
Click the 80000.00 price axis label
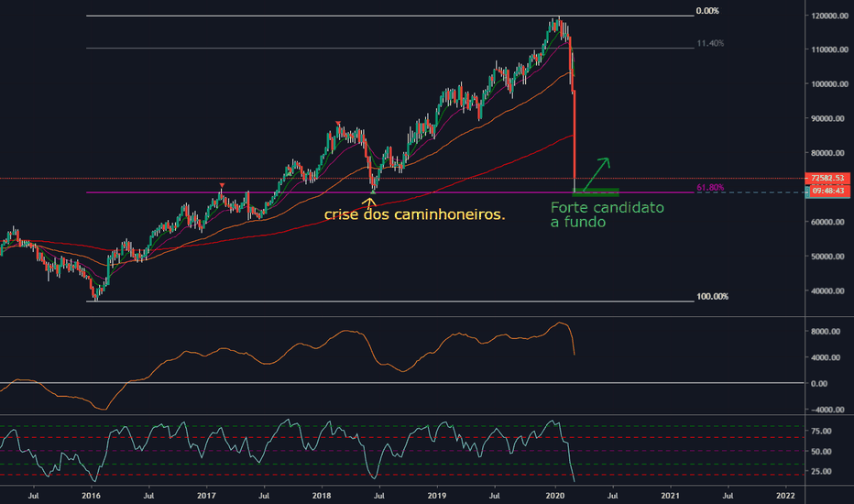(829, 153)
